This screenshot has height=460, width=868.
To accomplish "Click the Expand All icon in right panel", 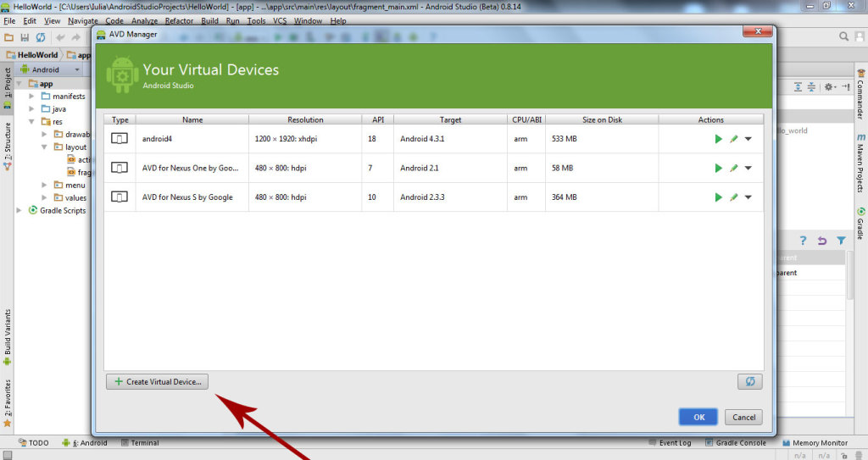I will click(x=798, y=87).
